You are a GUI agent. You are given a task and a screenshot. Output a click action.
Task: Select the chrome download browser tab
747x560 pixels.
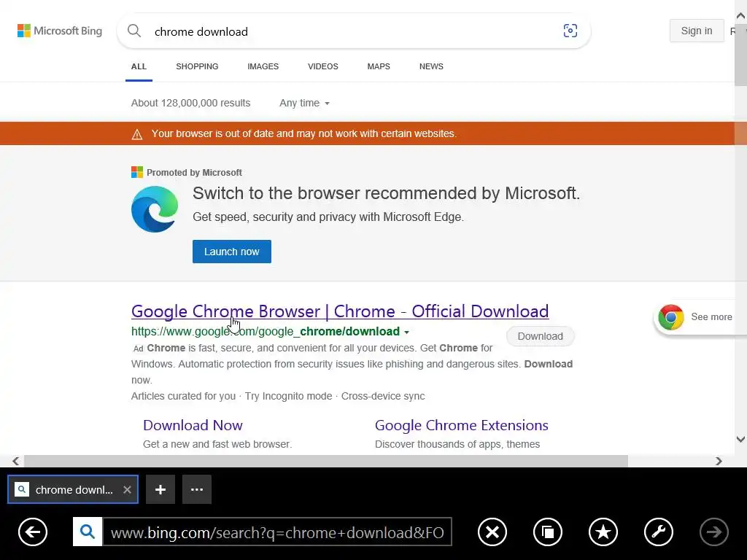tap(73, 489)
